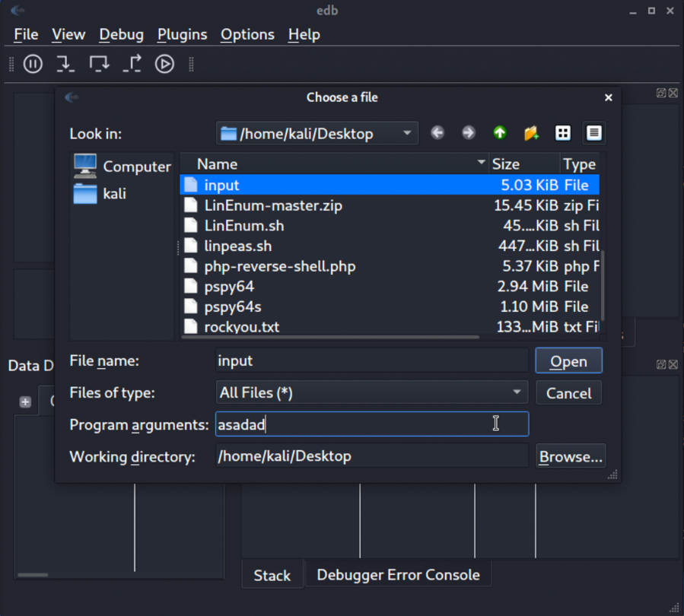The image size is (684, 616).
Task: Open the Files of type dropdown
Action: pyautogui.click(x=371, y=392)
